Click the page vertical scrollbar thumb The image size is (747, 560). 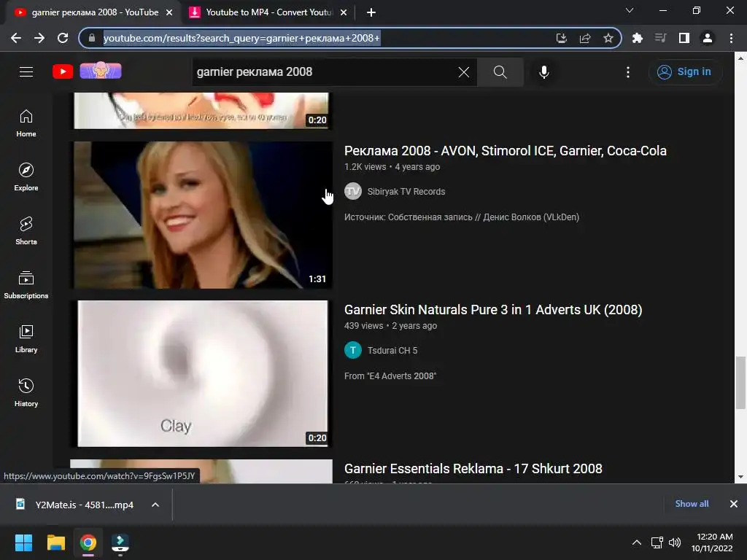(x=740, y=382)
